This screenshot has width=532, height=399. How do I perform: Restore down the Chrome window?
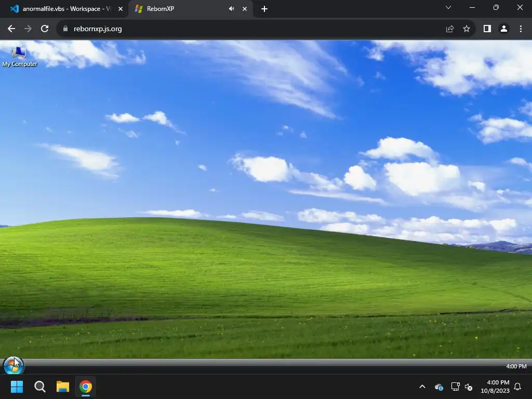496,7
